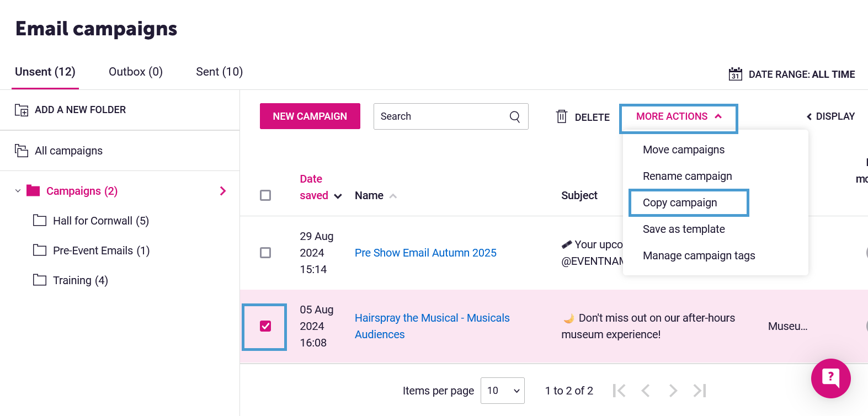This screenshot has height=416, width=868.
Task: Click the add new folder icon
Action: [22, 110]
